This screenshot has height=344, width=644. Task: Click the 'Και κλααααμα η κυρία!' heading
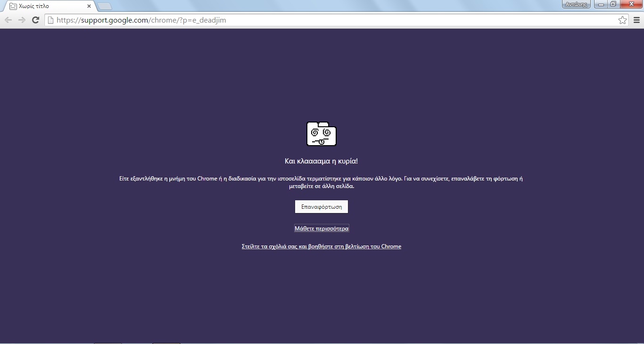[322, 161]
